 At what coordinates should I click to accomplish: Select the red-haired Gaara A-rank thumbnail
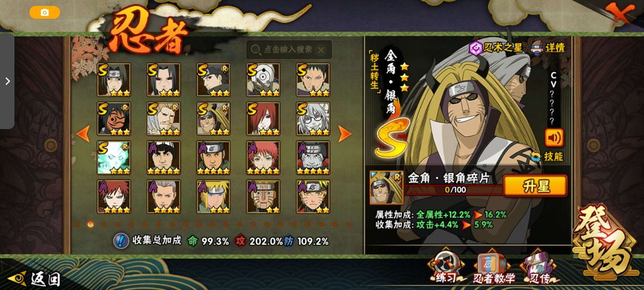pos(114,196)
